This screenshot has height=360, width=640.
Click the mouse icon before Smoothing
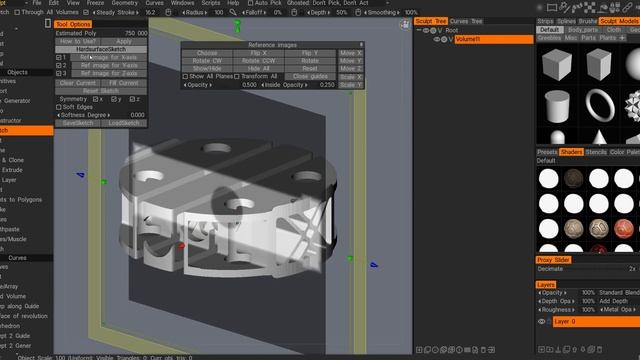[358, 13]
